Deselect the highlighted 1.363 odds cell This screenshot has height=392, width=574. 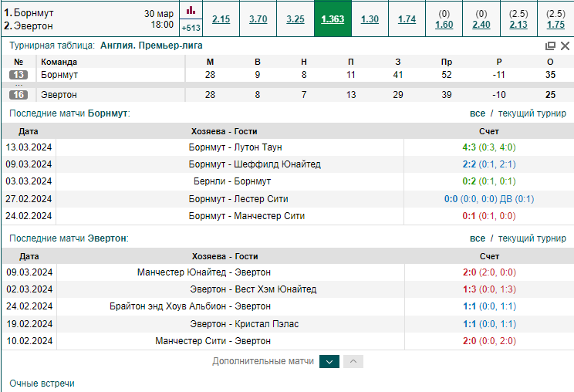333,19
